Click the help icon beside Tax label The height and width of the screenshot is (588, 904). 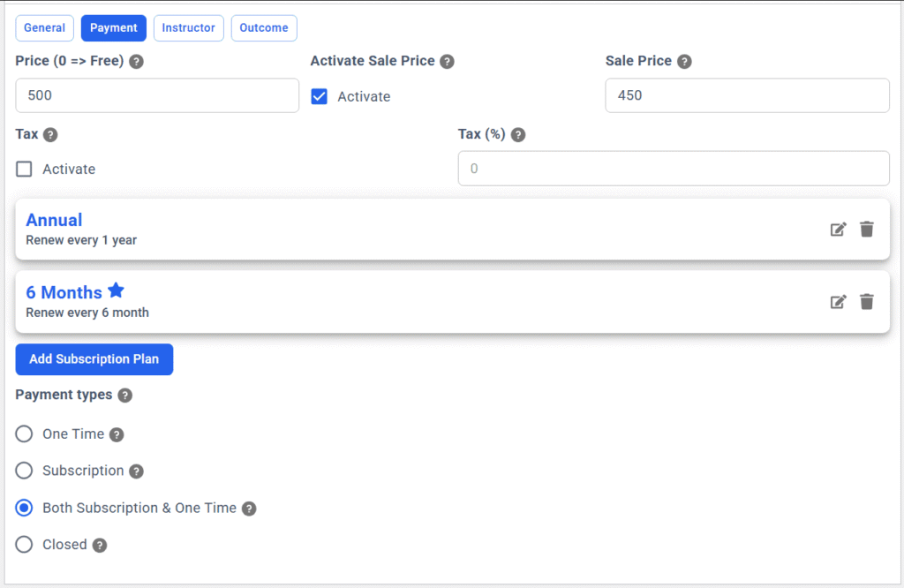[x=50, y=135]
